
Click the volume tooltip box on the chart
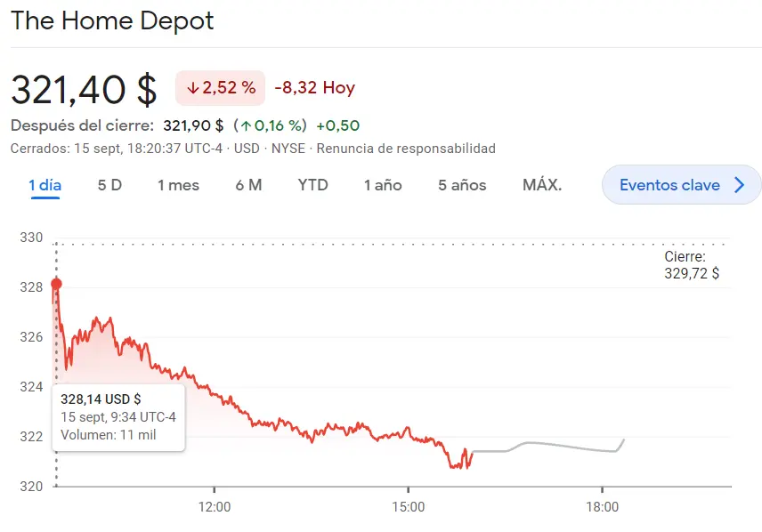coord(117,416)
